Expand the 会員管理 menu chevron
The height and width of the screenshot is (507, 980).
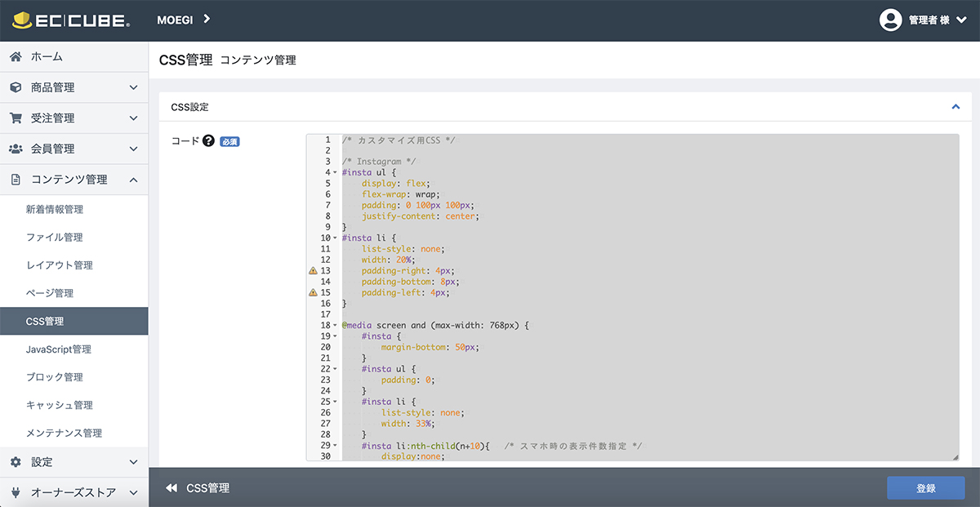pyautogui.click(x=134, y=149)
